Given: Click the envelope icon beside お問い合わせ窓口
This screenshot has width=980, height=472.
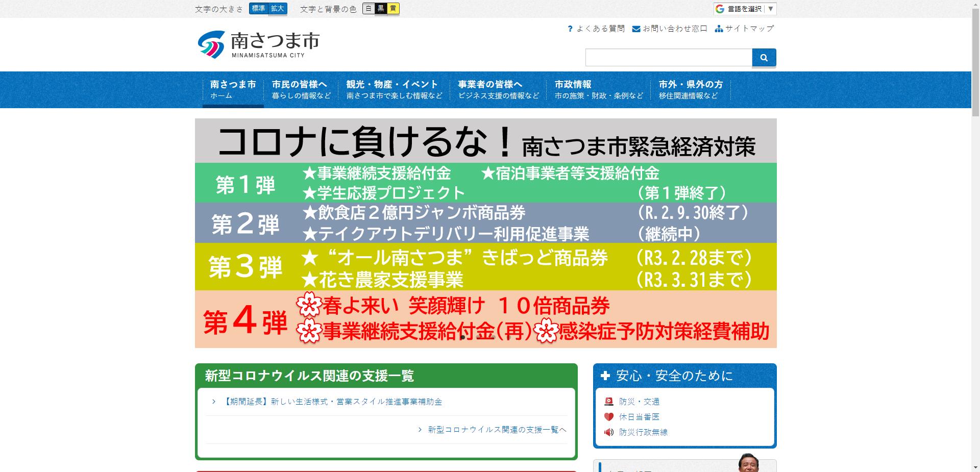Looking at the screenshot, I should click(x=635, y=29).
